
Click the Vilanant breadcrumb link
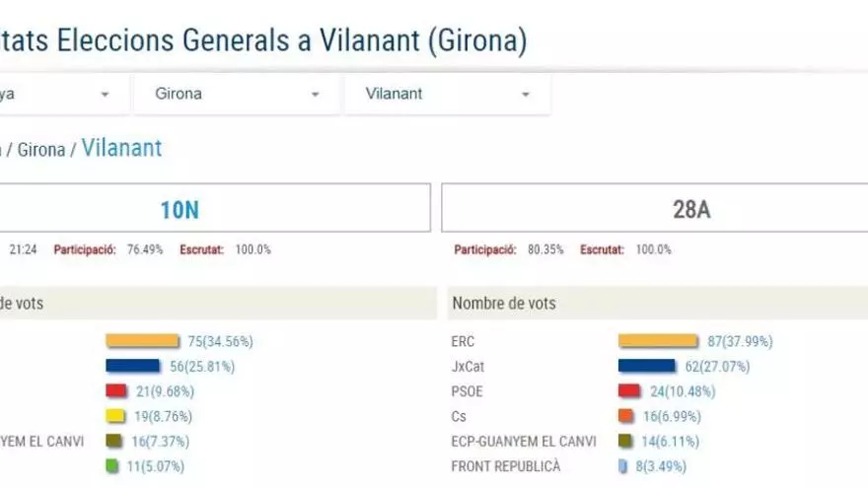121,149
